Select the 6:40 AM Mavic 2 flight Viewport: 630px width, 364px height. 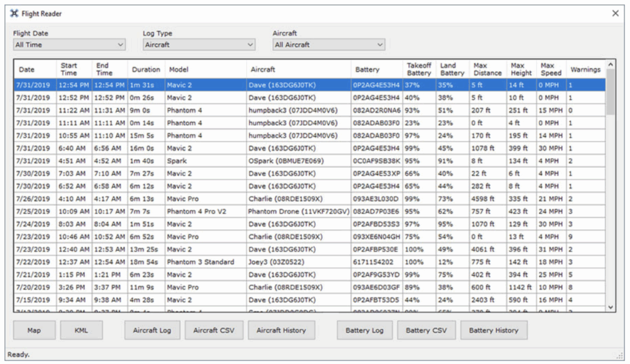[310, 148]
